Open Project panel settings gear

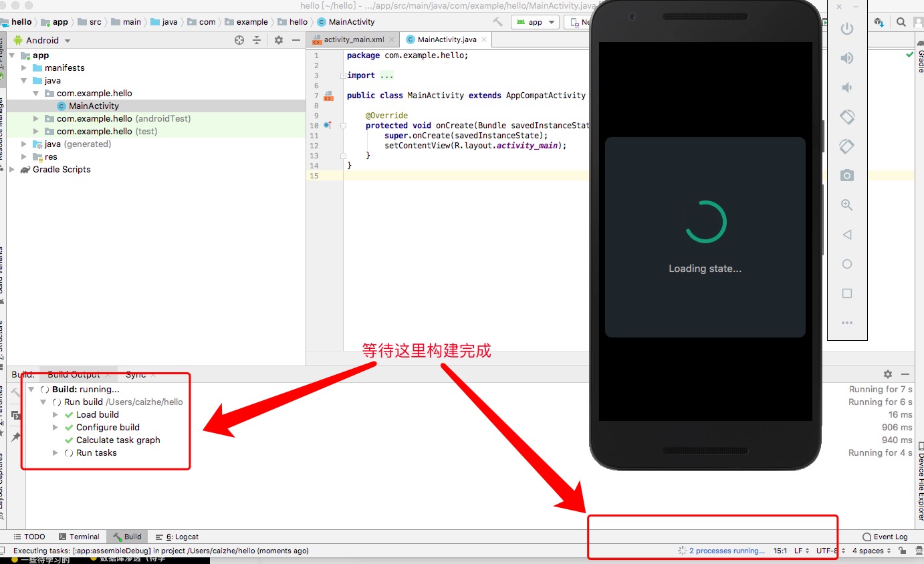coord(279,40)
